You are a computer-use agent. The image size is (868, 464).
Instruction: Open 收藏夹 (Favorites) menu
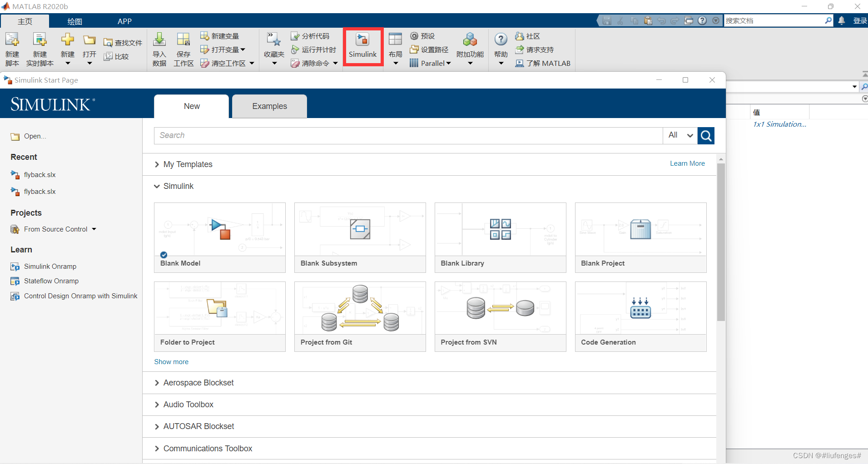click(x=274, y=49)
